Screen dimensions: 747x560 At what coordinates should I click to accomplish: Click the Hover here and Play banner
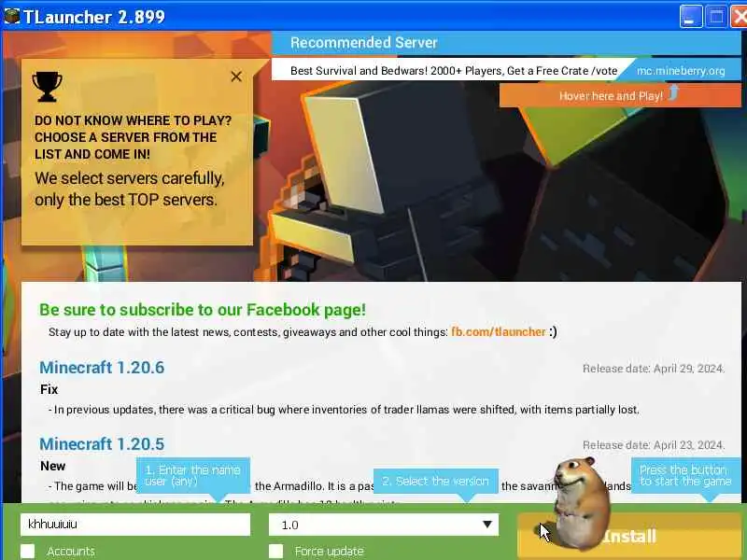click(620, 96)
